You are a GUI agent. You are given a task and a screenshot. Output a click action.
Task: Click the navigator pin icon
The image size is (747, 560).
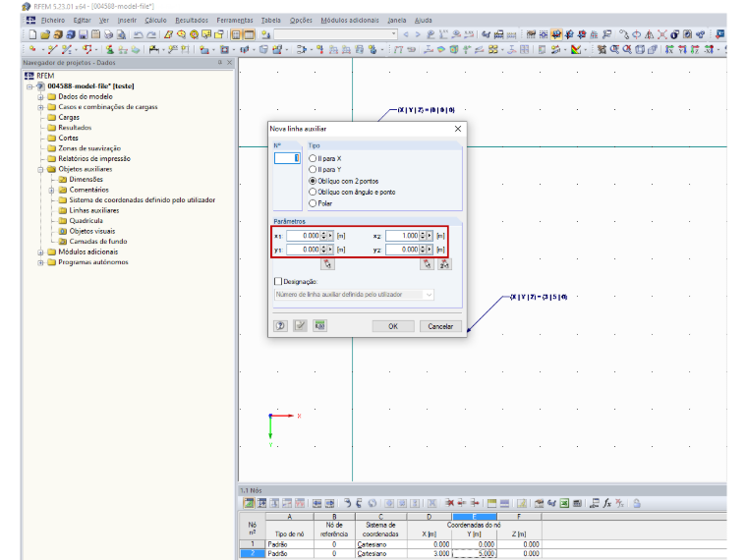[219, 62]
